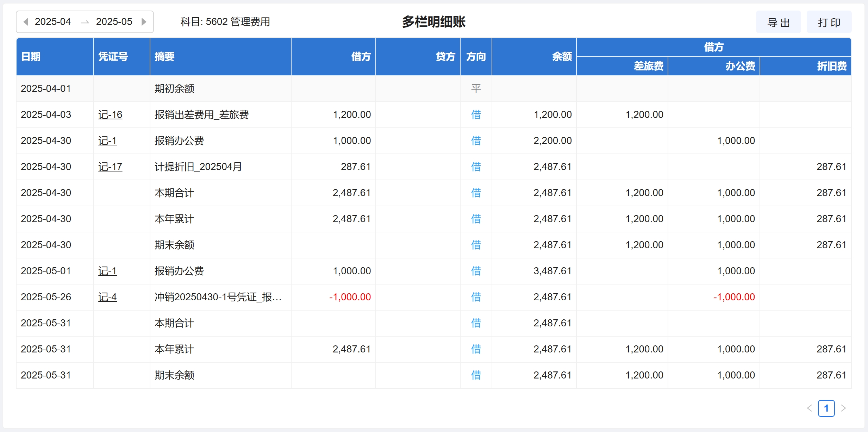Screen dimensions: 868x432
Task: Click the 办公费 column header
Action: (740, 66)
